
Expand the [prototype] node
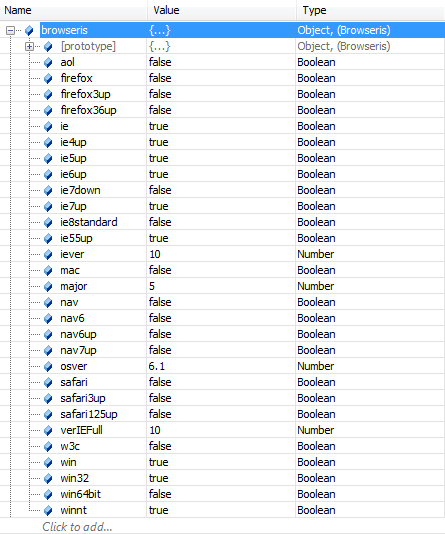click(30, 47)
